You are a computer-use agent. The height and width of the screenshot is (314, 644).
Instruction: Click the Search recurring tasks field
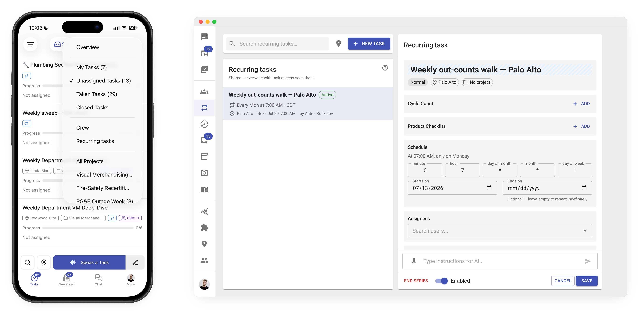(x=278, y=43)
